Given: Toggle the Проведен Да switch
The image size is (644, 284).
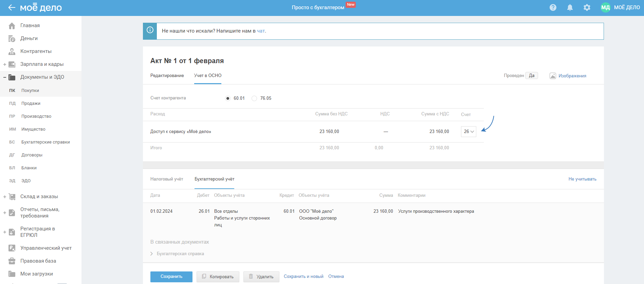Looking at the screenshot, I should tap(531, 76).
